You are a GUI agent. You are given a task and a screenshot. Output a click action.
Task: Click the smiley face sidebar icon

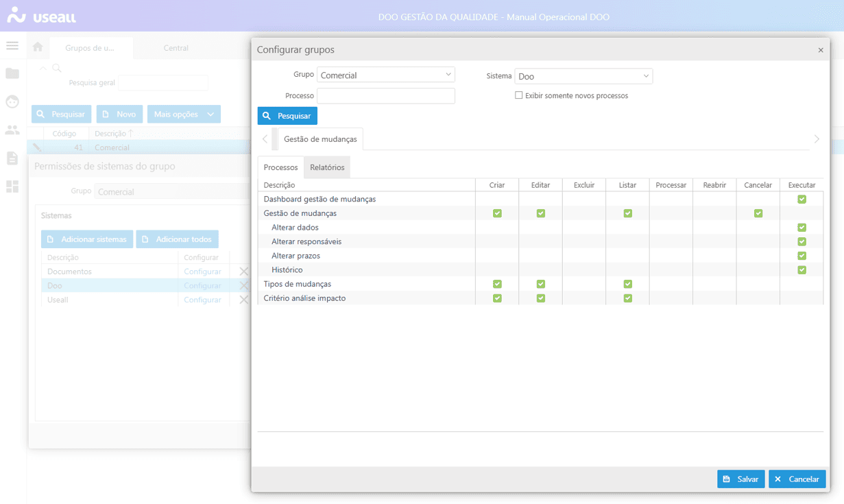[x=12, y=101]
